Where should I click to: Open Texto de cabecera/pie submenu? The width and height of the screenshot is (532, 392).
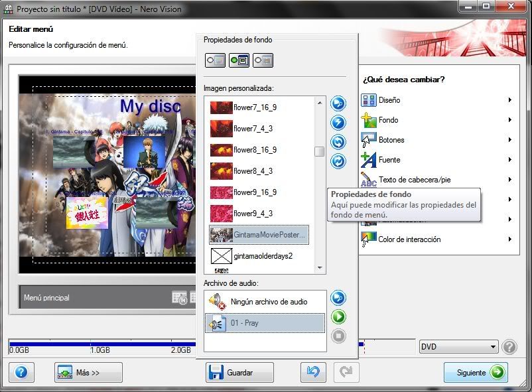coord(437,180)
